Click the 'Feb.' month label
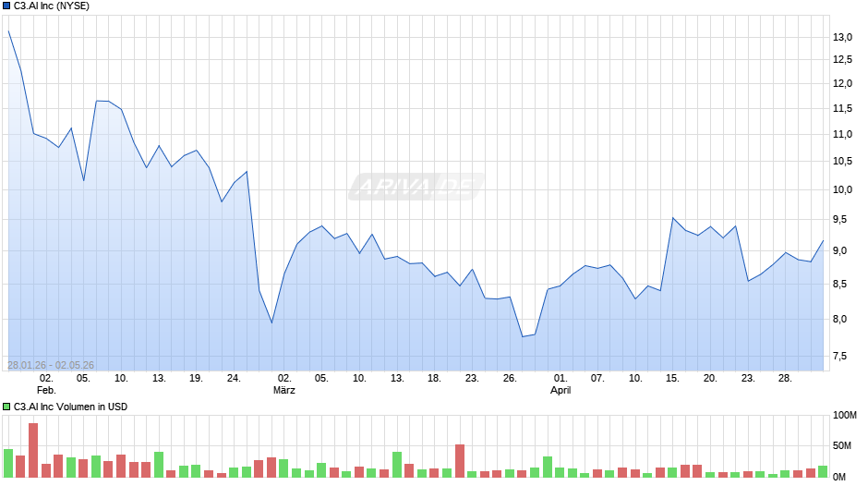Screen dimensions: 868x486 click(46, 390)
